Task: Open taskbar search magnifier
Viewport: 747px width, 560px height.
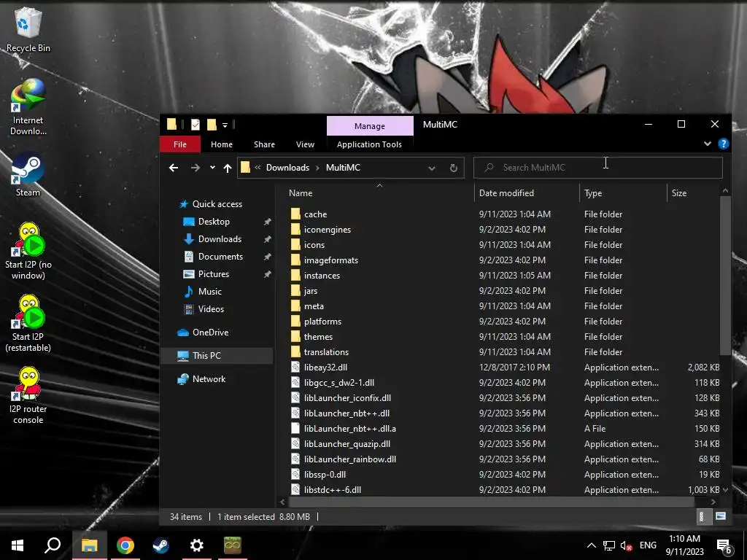Action: click(x=53, y=545)
